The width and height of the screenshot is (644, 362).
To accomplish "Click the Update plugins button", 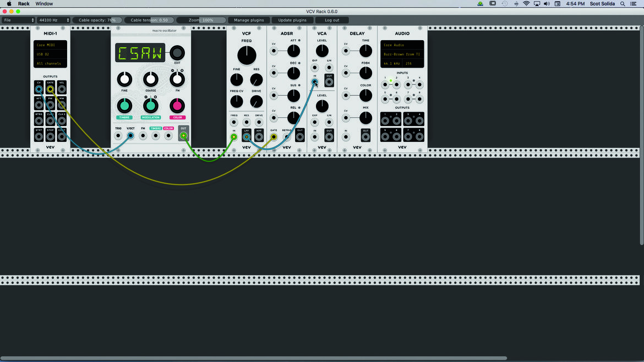I will [x=292, y=20].
